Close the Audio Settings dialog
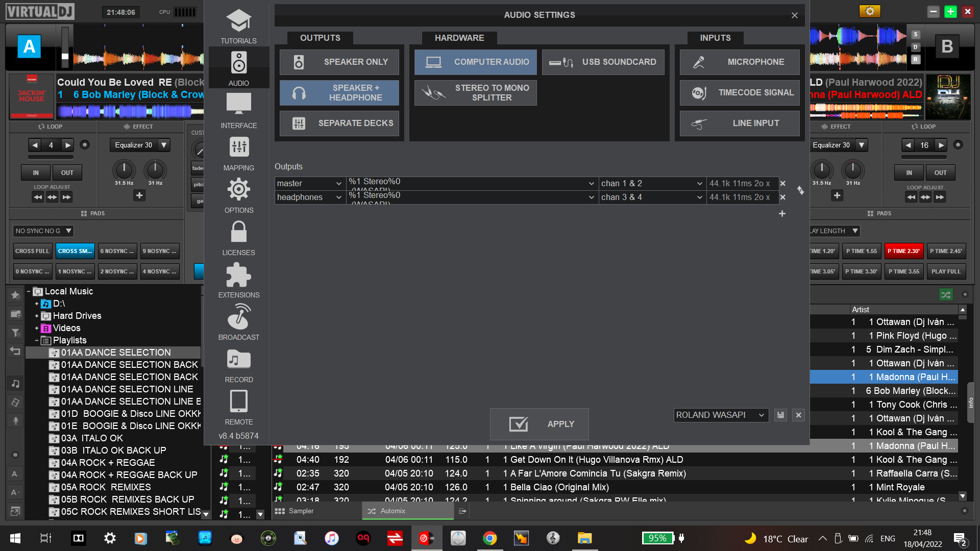The image size is (980, 551). [795, 15]
